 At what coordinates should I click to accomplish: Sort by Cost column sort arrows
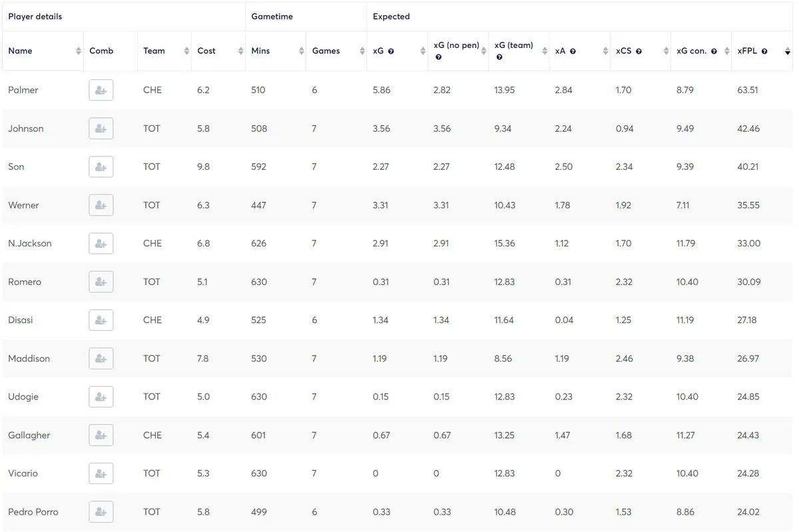pyautogui.click(x=240, y=51)
